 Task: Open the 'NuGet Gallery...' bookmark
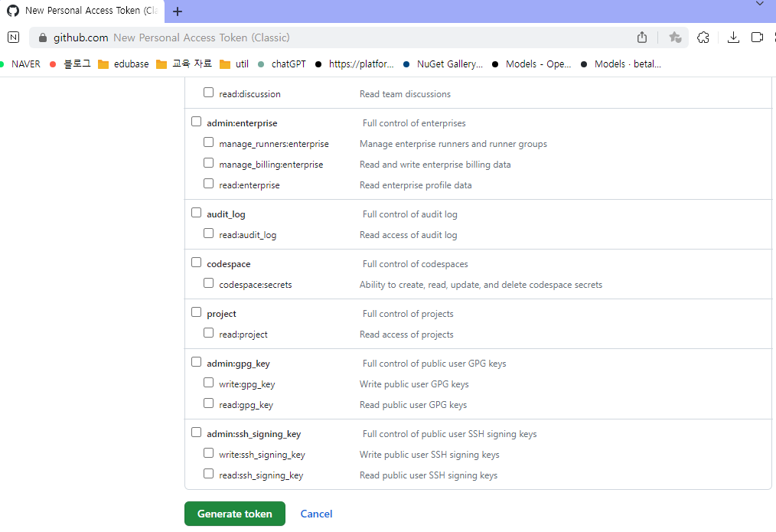point(442,64)
